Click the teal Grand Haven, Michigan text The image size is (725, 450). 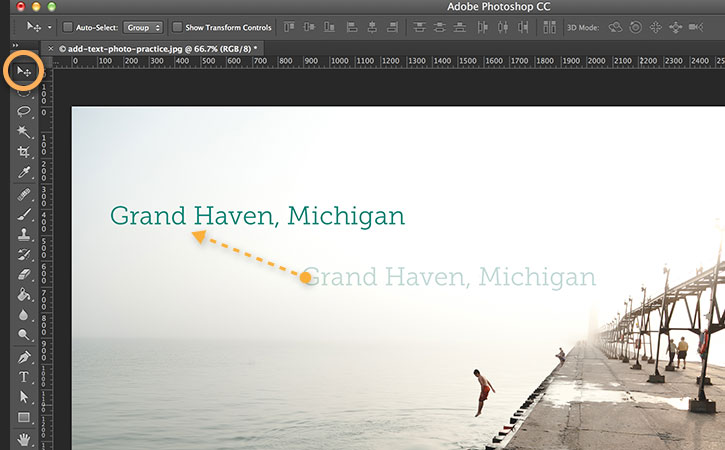[x=257, y=216]
